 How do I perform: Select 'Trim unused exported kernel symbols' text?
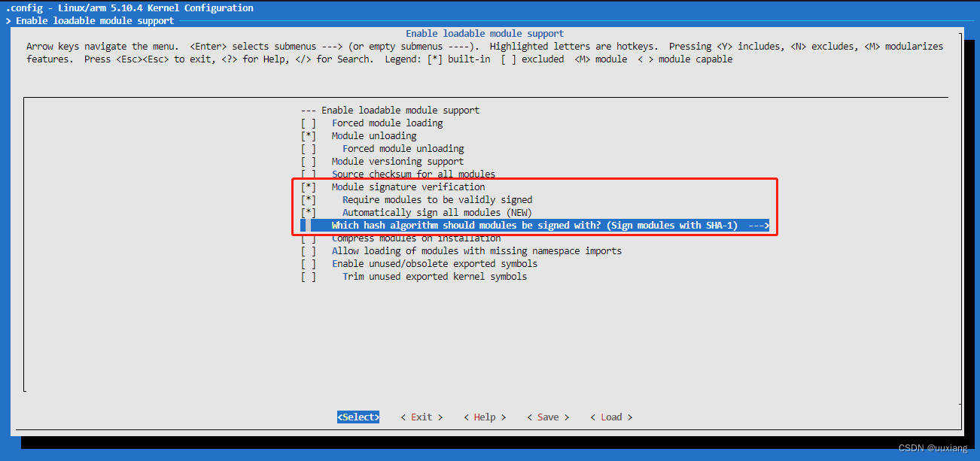pos(435,277)
